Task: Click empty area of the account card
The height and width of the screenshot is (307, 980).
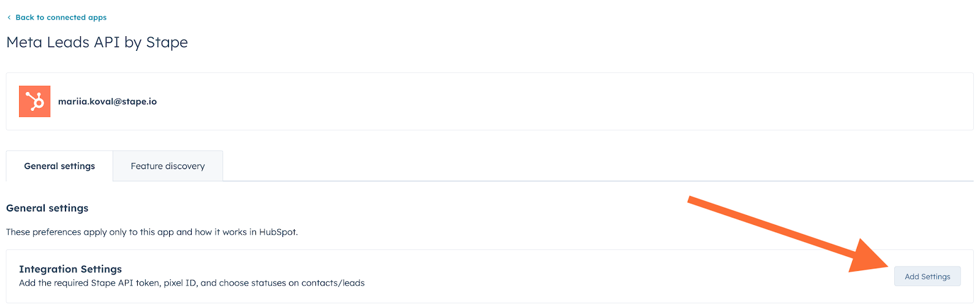Action: tap(551, 102)
